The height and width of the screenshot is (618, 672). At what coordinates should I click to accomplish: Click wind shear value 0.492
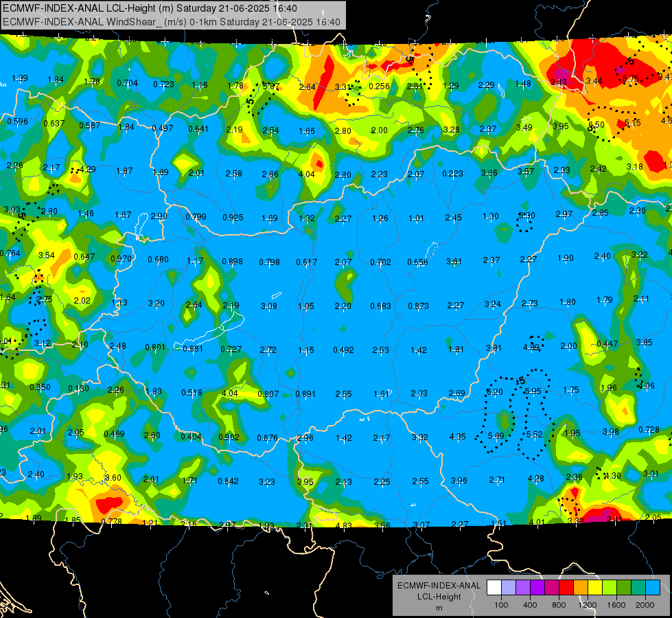tap(343, 350)
